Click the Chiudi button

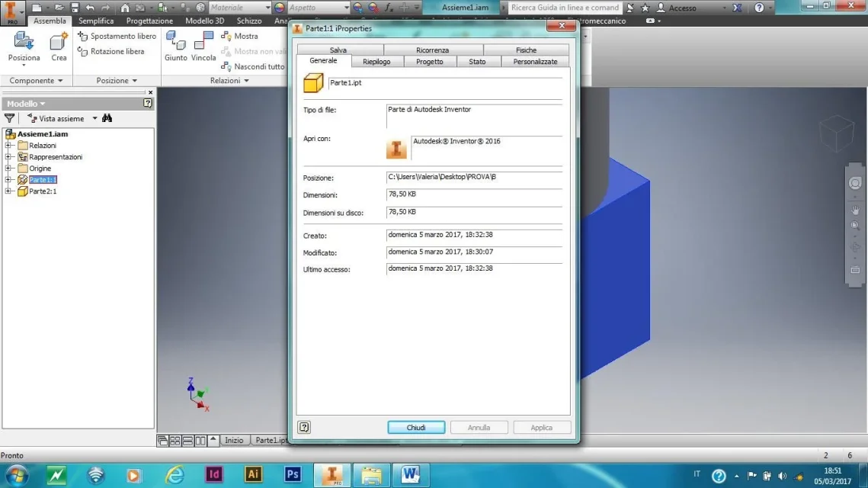[x=416, y=428]
